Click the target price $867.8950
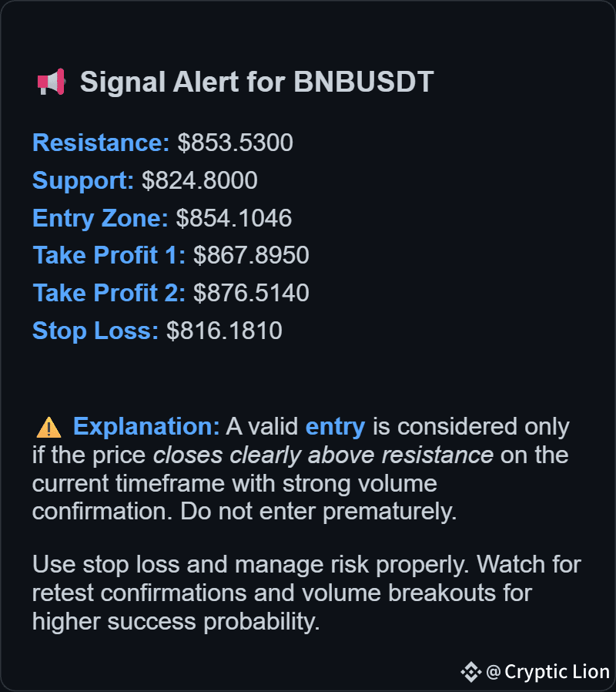Screen dimensions: 616x692 coord(251,255)
